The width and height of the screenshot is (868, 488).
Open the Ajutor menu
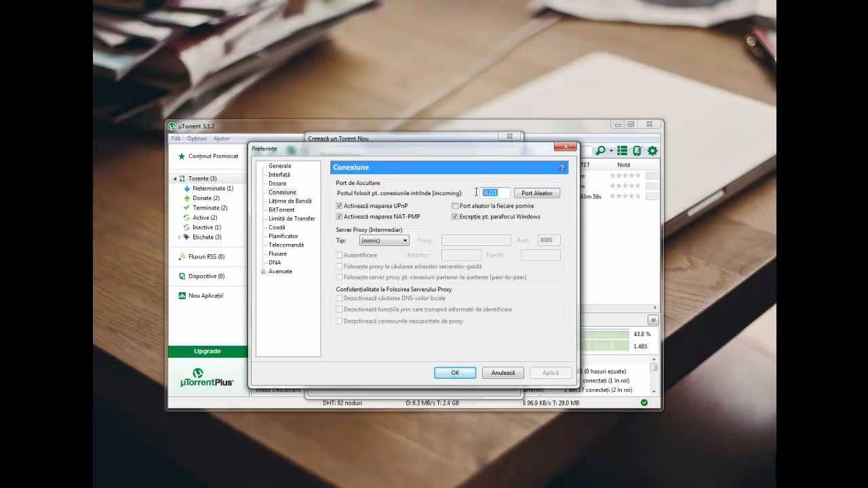click(222, 138)
